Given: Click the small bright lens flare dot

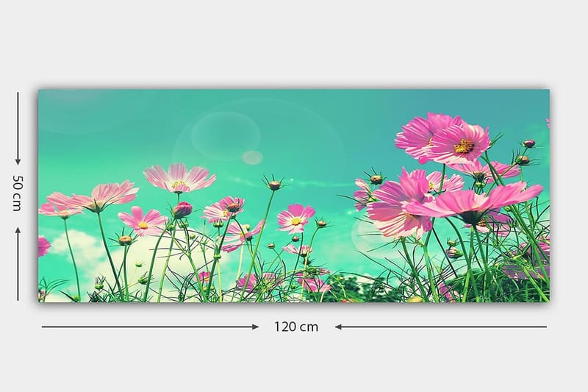Looking at the screenshot, I should [252, 157].
